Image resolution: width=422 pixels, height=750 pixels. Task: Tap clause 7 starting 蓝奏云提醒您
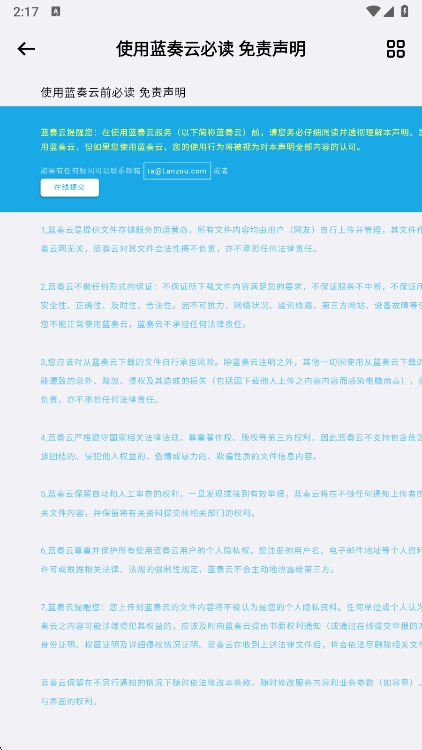[x=231, y=626]
